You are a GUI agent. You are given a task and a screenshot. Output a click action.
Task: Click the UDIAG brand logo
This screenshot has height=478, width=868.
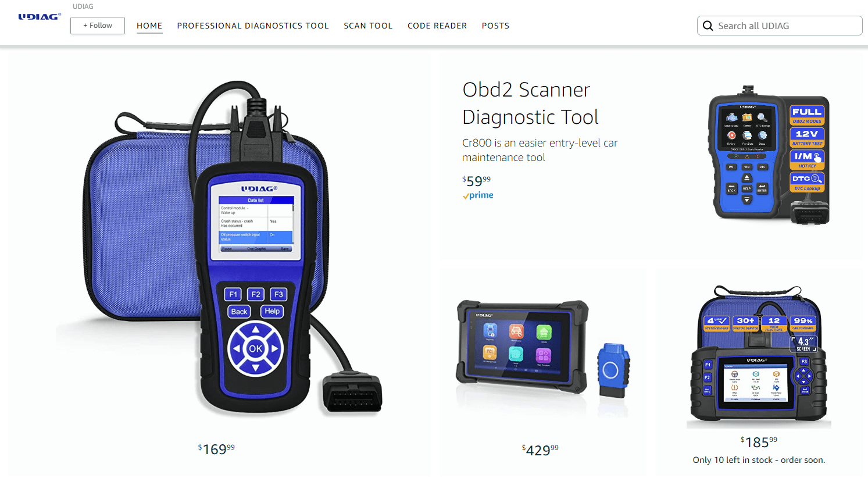tap(40, 17)
